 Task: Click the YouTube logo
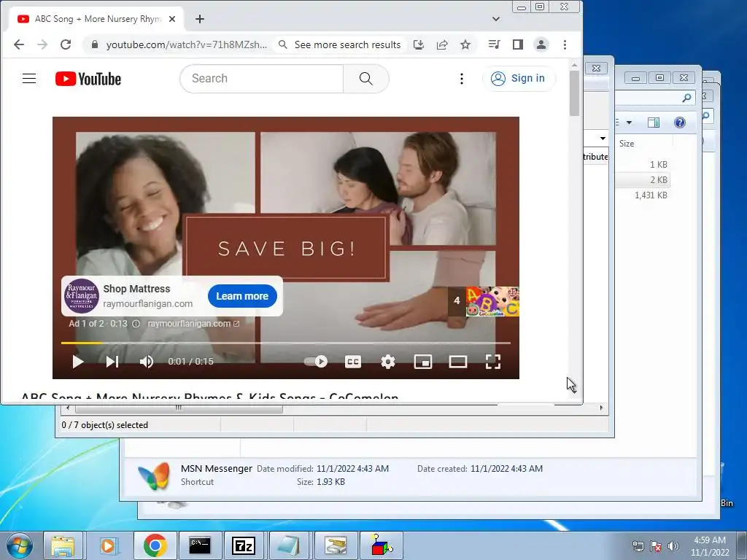click(88, 79)
